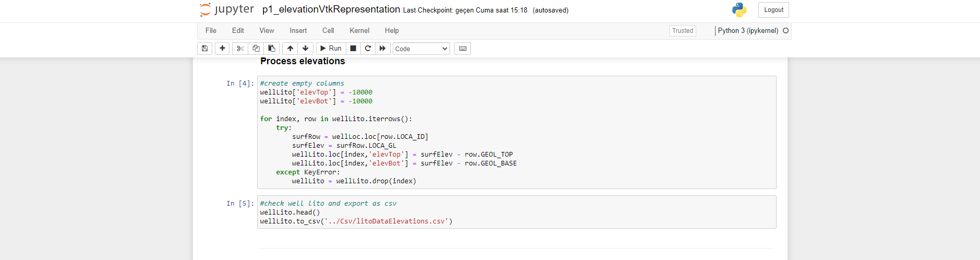The image size is (980, 260).
Task: Restart the kernel icon
Action: tap(368, 49)
